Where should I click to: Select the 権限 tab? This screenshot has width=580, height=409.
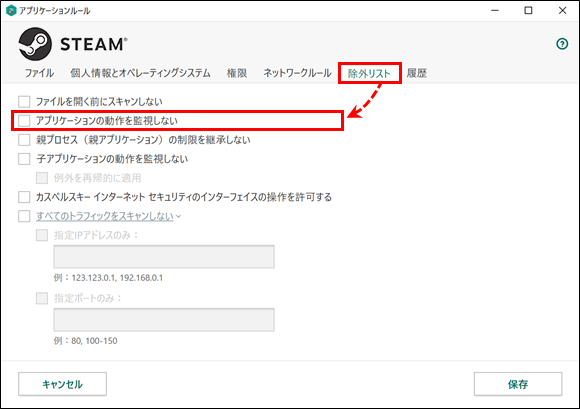tap(237, 73)
